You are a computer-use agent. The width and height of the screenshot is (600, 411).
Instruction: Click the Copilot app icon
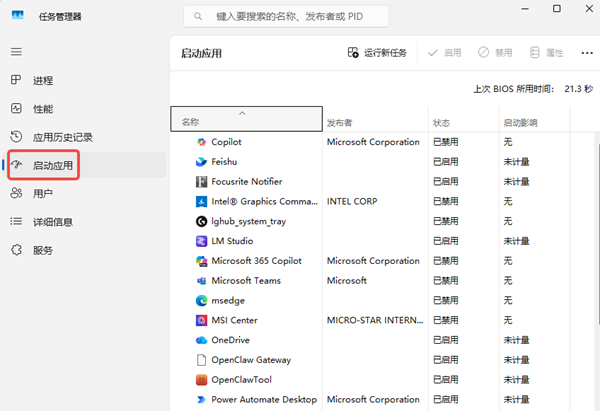(201, 142)
